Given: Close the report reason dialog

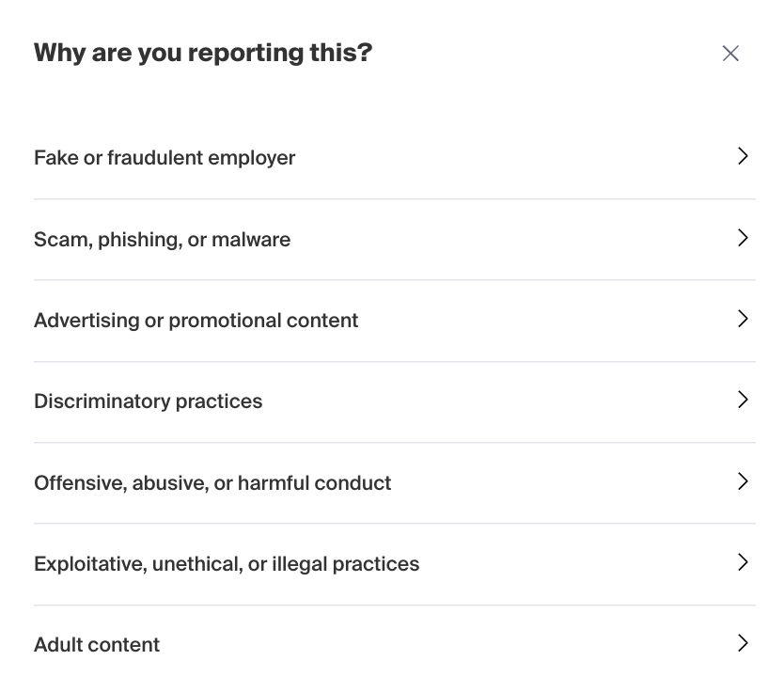Looking at the screenshot, I should (730, 54).
